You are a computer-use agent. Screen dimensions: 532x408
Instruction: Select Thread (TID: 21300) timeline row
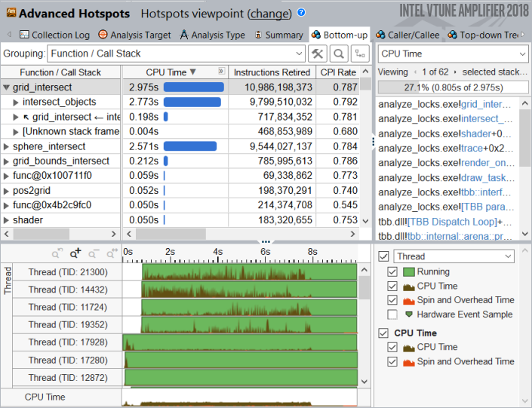(x=68, y=272)
